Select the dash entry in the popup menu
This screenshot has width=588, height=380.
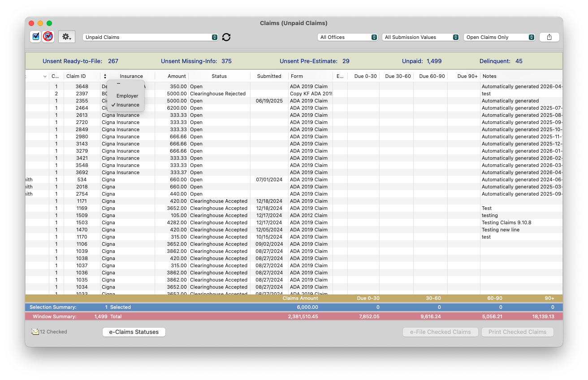coord(119,84)
